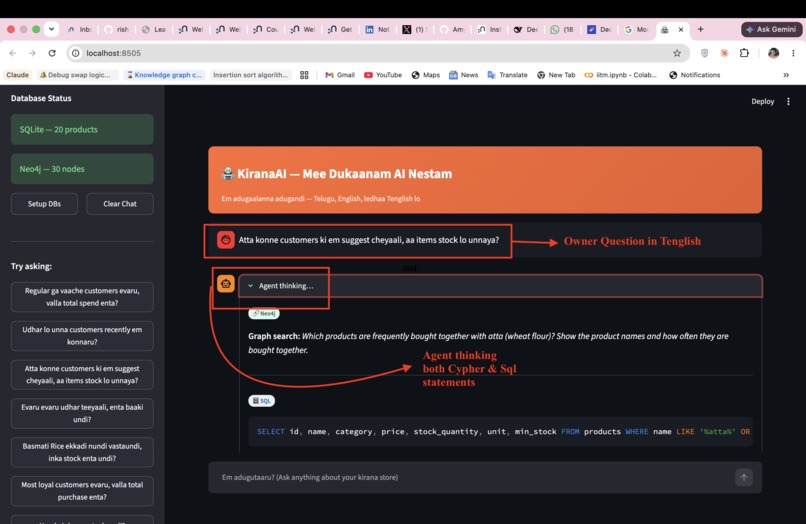Screen dimensions: 806x524
Task: Open the New Tab bookmark
Action: 556,75
